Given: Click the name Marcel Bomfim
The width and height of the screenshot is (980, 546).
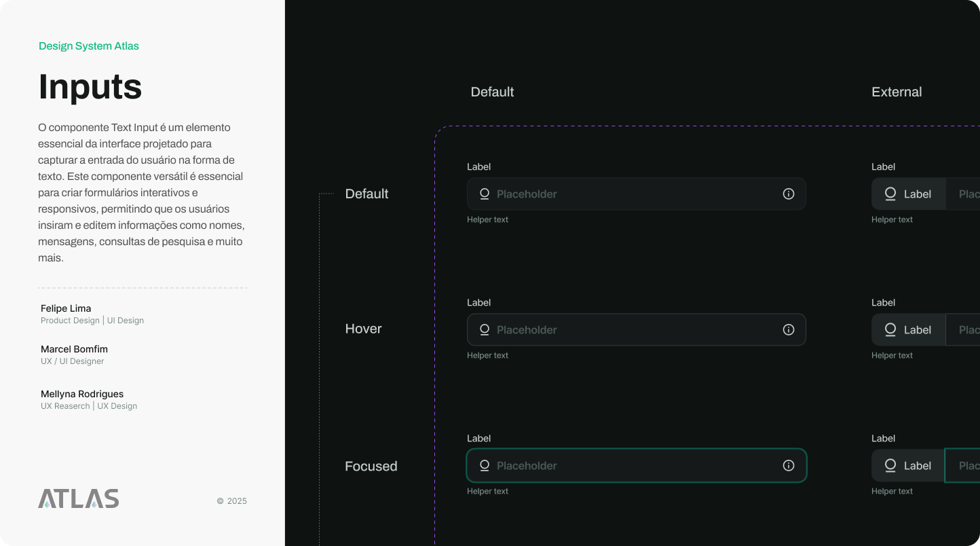Looking at the screenshot, I should click(x=74, y=349).
